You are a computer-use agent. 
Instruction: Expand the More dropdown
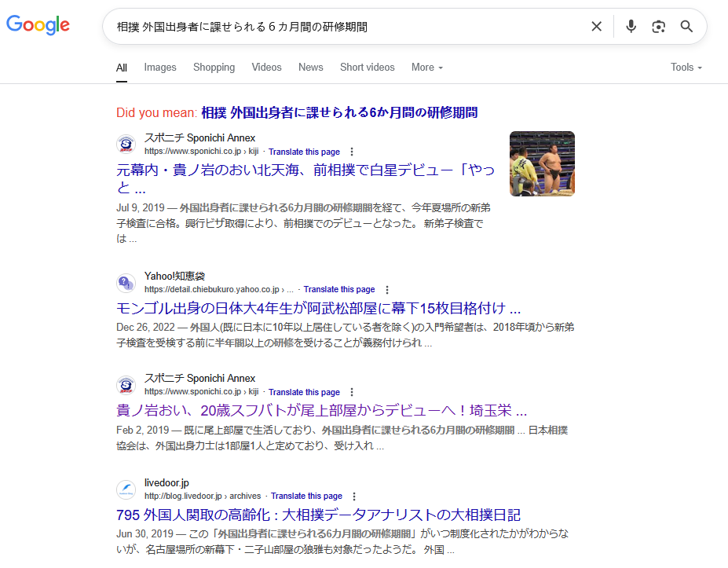coord(427,68)
